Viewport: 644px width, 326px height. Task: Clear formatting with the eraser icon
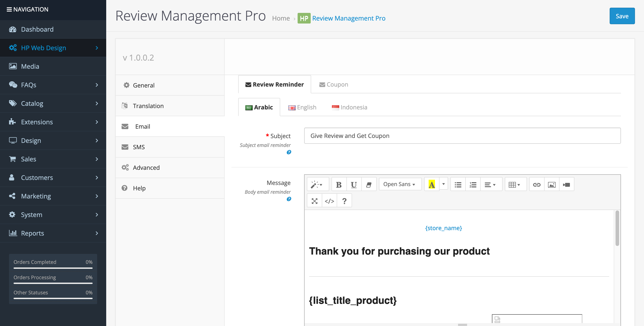pos(369,184)
